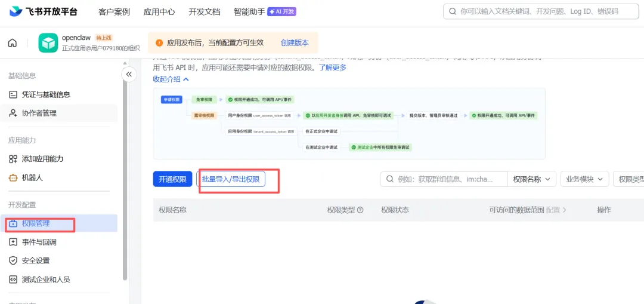Select 安全设置 in sidebar
Image resolution: width=644 pixels, height=304 pixels.
click(58, 261)
